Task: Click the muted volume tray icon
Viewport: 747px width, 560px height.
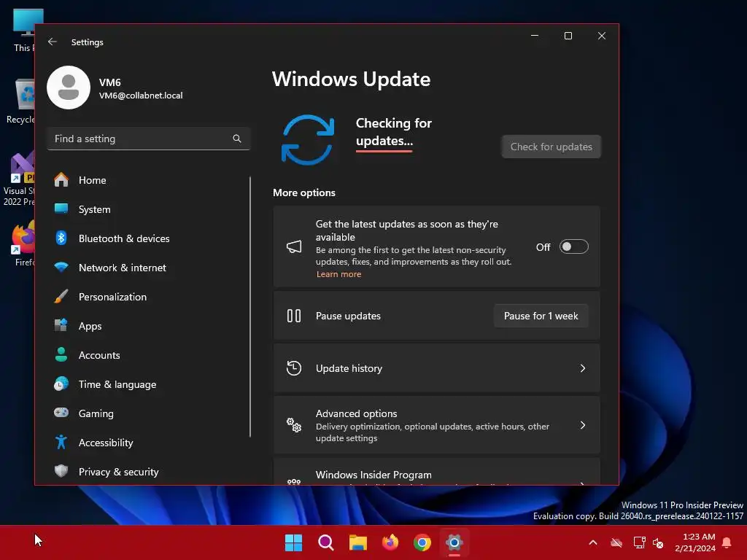Action: tap(659, 542)
